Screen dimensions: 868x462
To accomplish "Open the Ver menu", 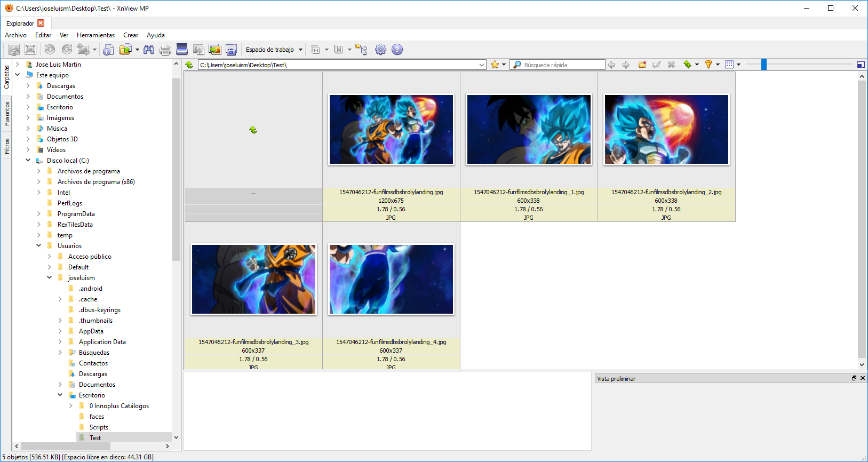I will 64,35.
